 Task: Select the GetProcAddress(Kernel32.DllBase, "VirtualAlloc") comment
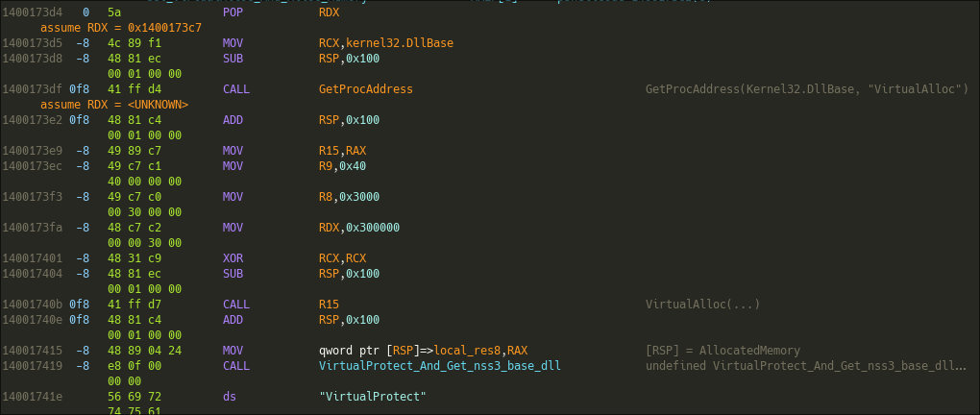click(x=806, y=89)
